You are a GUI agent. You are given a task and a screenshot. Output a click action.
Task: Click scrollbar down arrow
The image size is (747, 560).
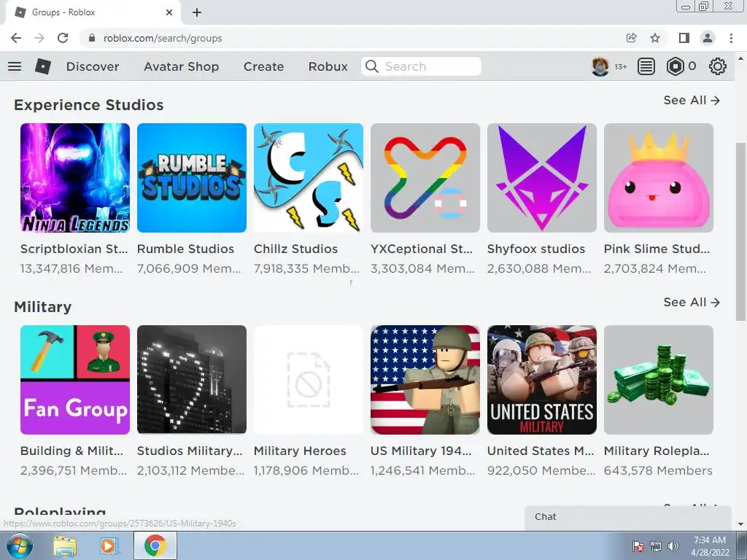pos(740,524)
